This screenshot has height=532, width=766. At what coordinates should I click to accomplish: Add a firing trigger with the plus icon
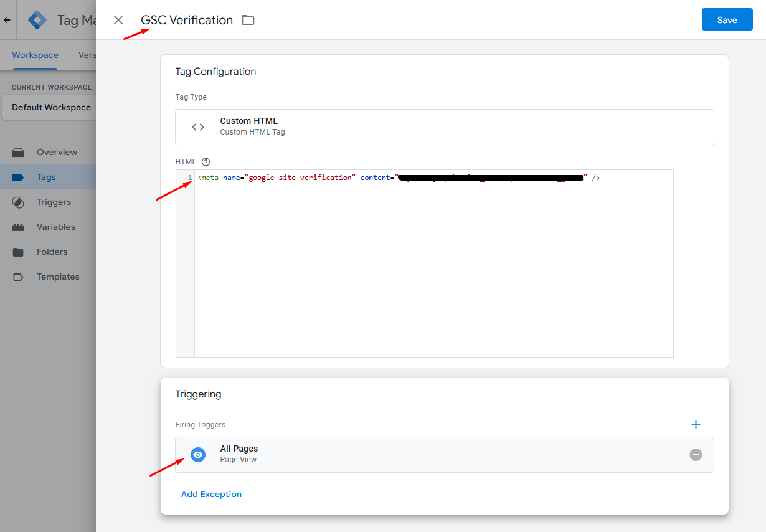click(x=696, y=425)
